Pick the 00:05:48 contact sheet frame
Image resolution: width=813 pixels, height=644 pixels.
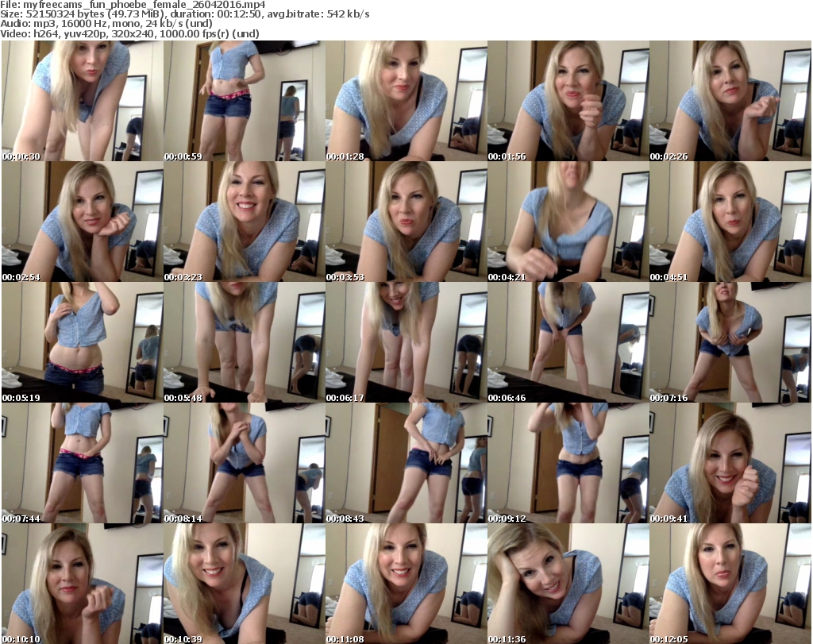(245, 343)
